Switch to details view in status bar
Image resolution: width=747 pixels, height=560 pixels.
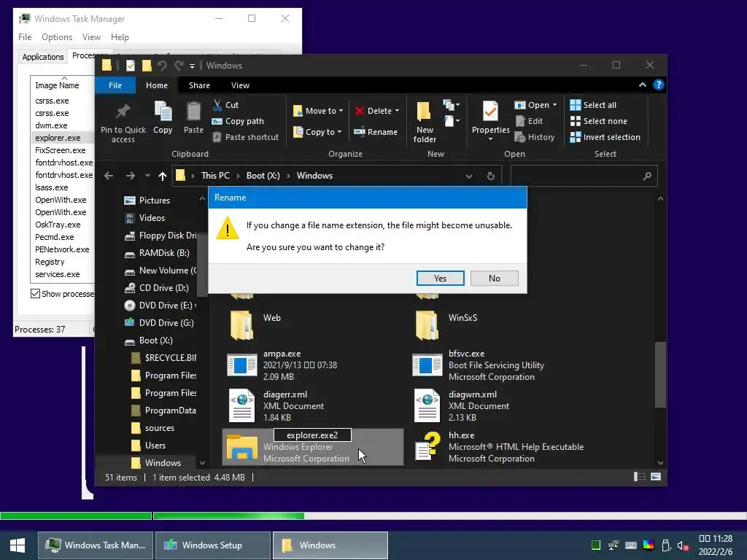point(640,477)
